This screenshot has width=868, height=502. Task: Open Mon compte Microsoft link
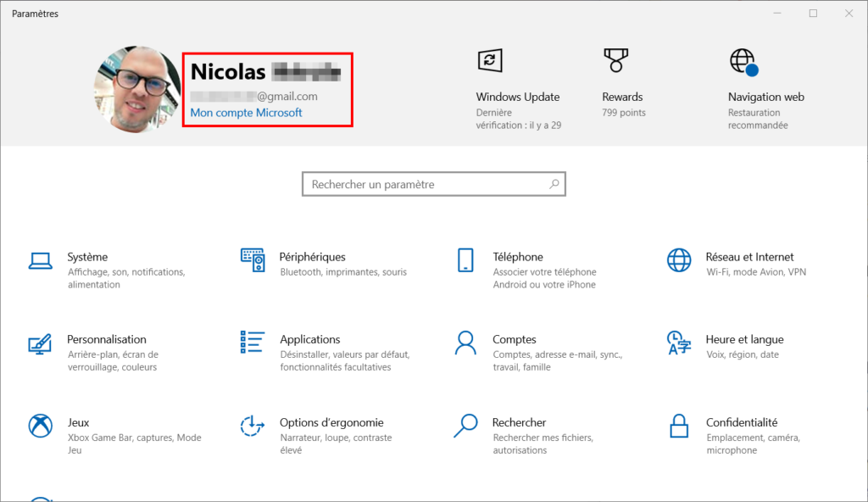click(x=247, y=113)
